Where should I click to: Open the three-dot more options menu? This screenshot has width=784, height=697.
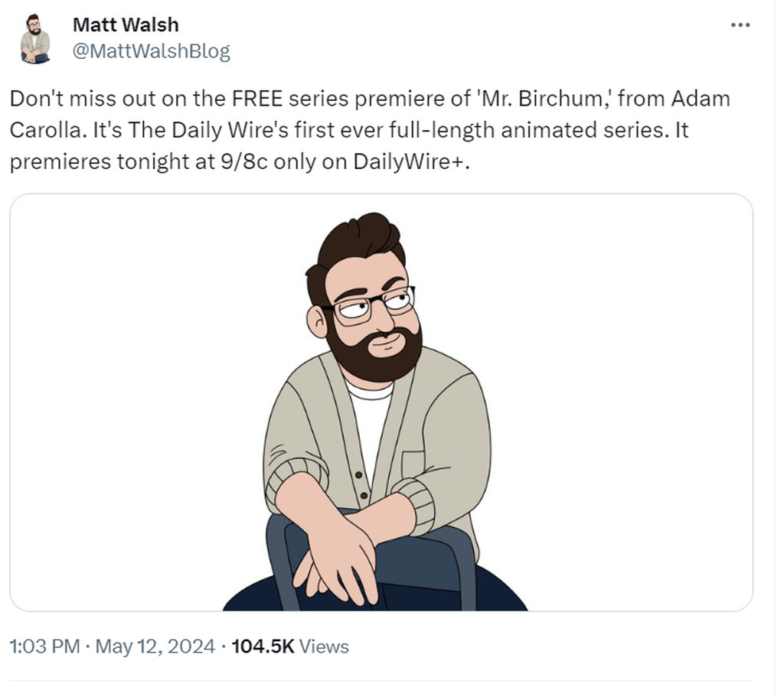[740, 25]
